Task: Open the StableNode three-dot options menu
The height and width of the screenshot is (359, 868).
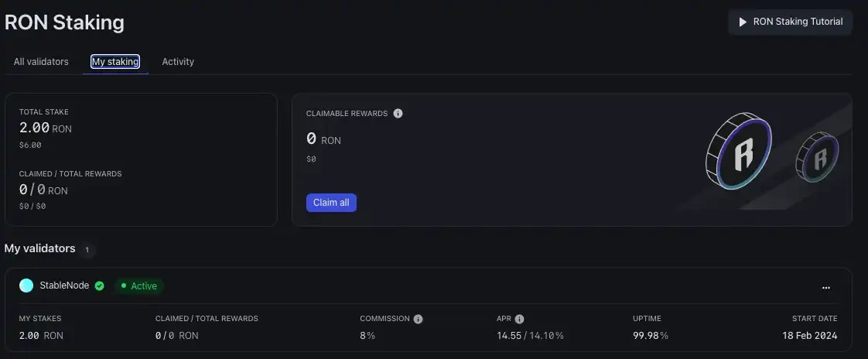Action: pos(826,287)
